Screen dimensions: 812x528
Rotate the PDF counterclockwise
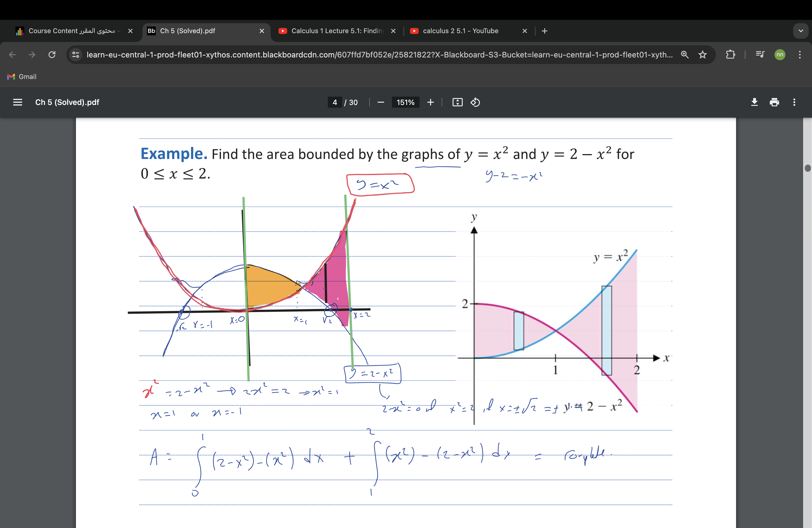[x=475, y=102]
